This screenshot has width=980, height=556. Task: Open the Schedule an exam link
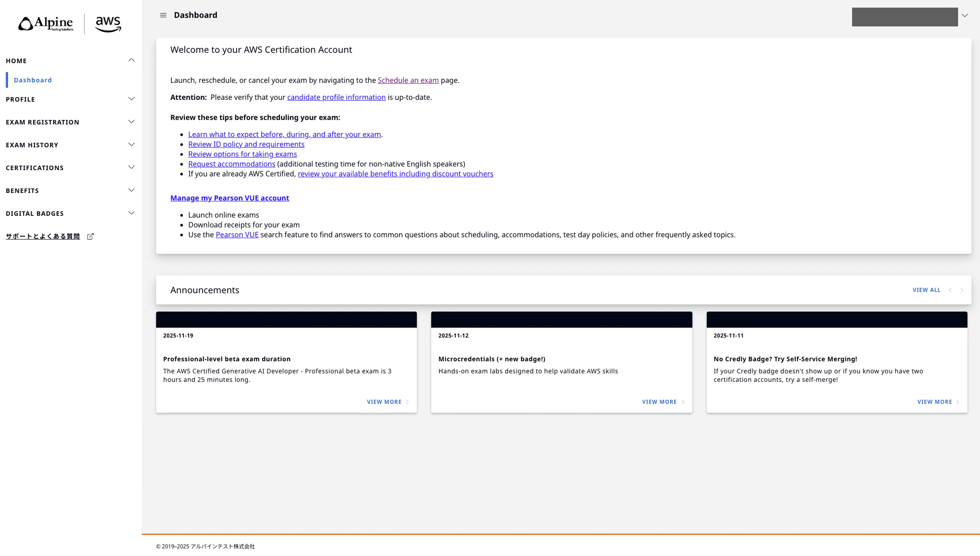pos(408,80)
